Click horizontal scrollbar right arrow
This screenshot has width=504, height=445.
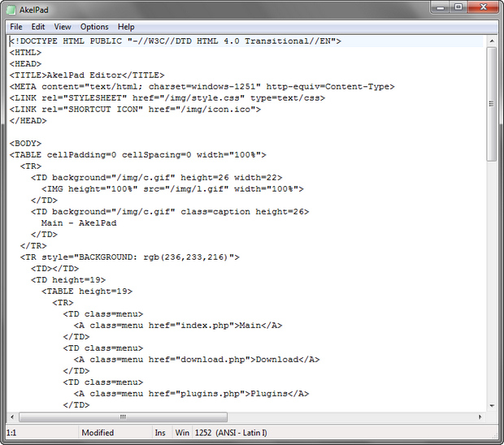point(480,417)
